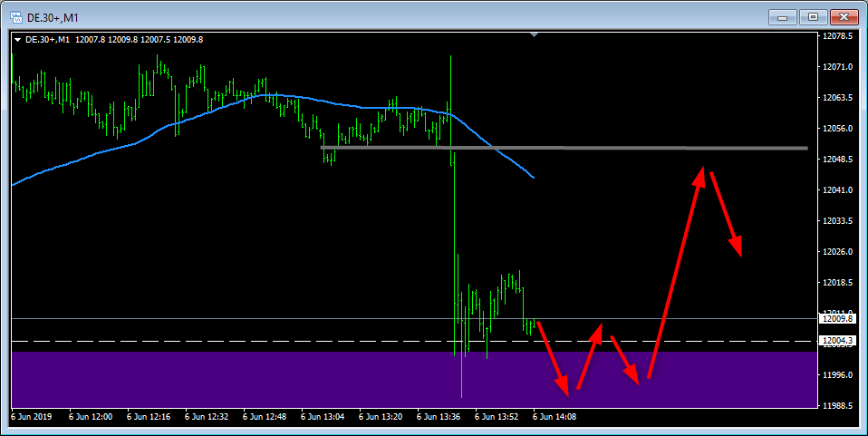Select the tallest red upward arrow
The width and height of the screenshot is (868, 436).
[x=675, y=270]
